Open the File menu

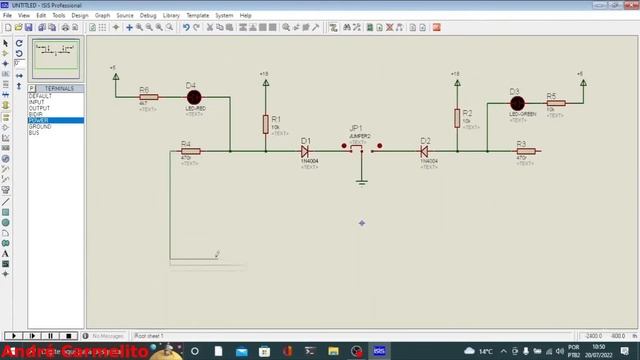pyautogui.click(x=7, y=15)
